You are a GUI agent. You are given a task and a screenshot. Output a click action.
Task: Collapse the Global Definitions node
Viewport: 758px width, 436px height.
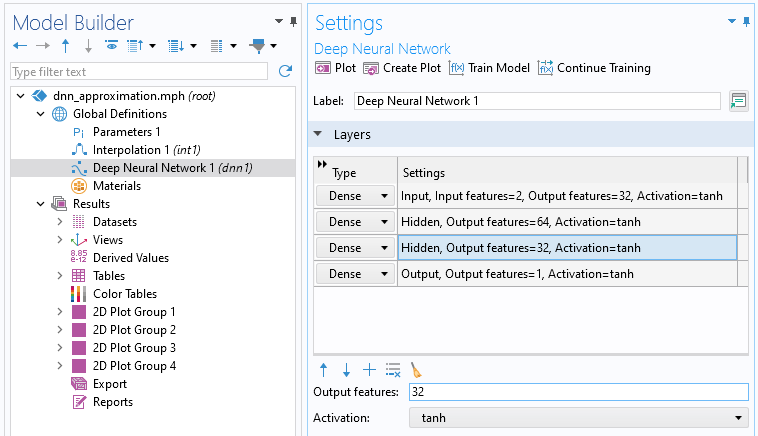click(41, 114)
